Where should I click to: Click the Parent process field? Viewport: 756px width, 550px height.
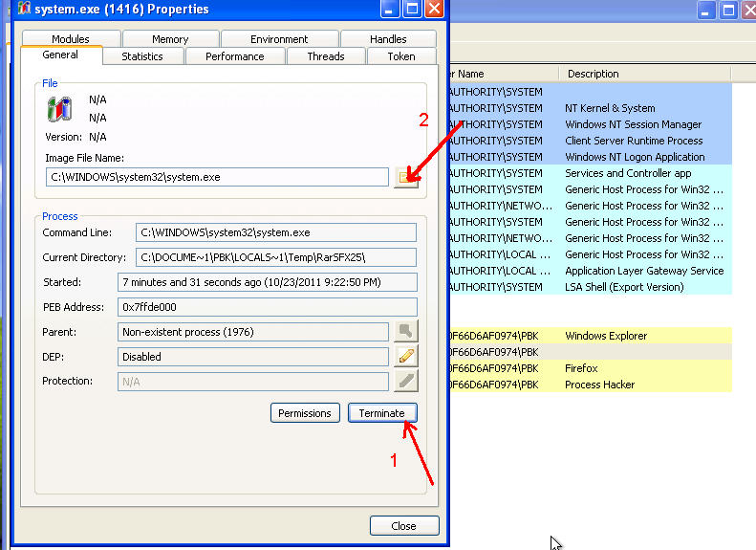pyautogui.click(x=253, y=332)
